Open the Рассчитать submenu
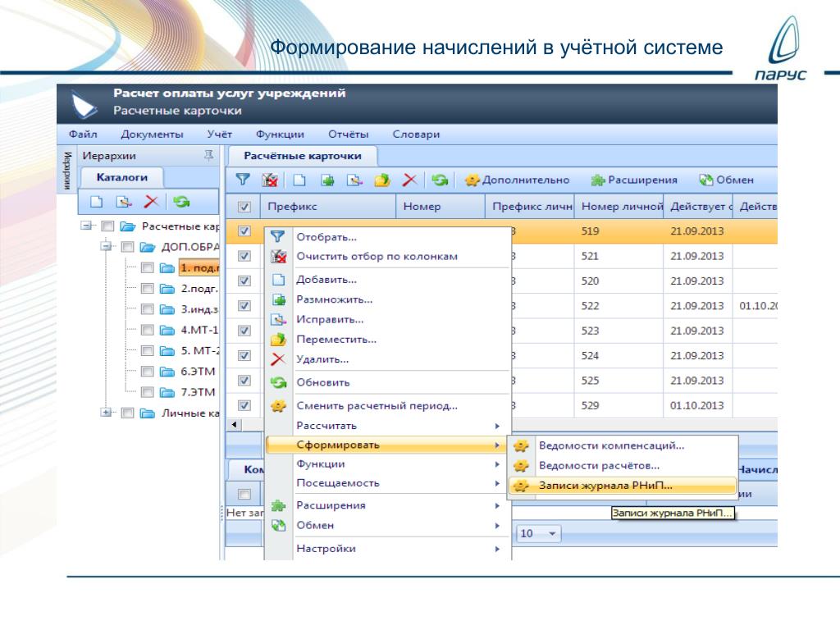The width and height of the screenshot is (840, 630). [x=388, y=426]
